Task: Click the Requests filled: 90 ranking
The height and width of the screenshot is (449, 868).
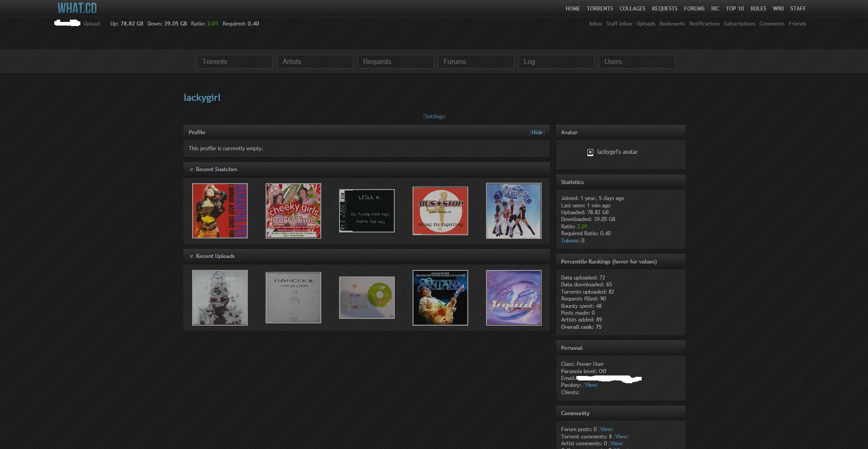Action: click(584, 299)
